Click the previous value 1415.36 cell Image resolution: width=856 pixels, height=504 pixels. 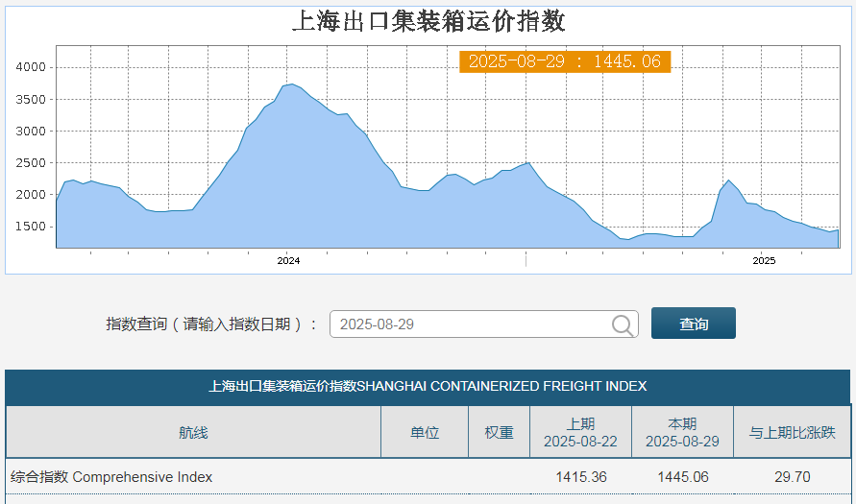[x=581, y=477]
